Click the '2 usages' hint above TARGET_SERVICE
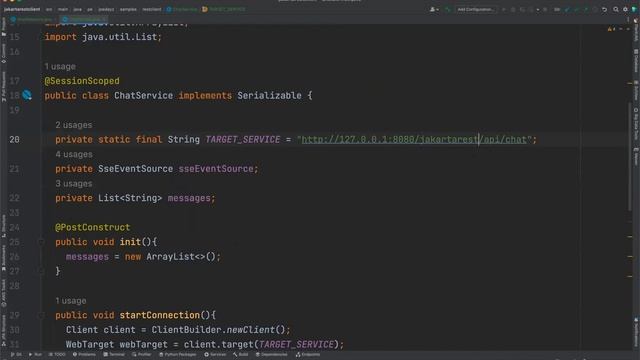 [x=74, y=125]
